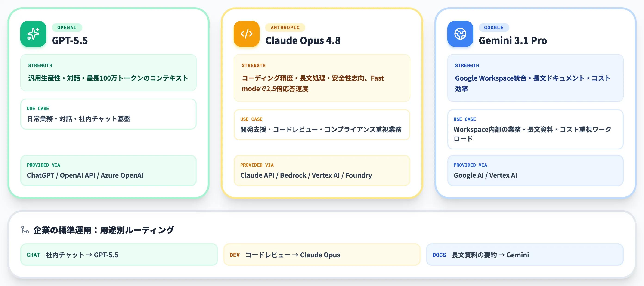This screenshot has height=286, width=644.
Task: Click the 企業の標準運用：用途別ルーティング heading
Action: pos(103,230)
